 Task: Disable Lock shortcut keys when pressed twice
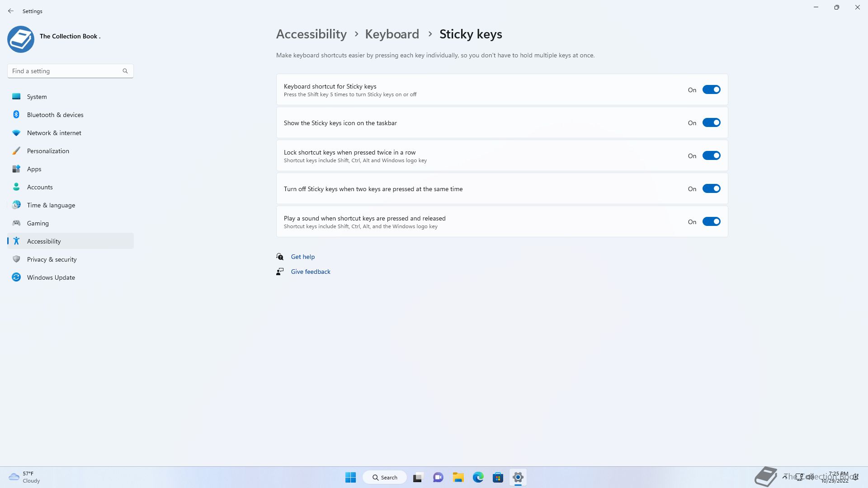[711, 155]
